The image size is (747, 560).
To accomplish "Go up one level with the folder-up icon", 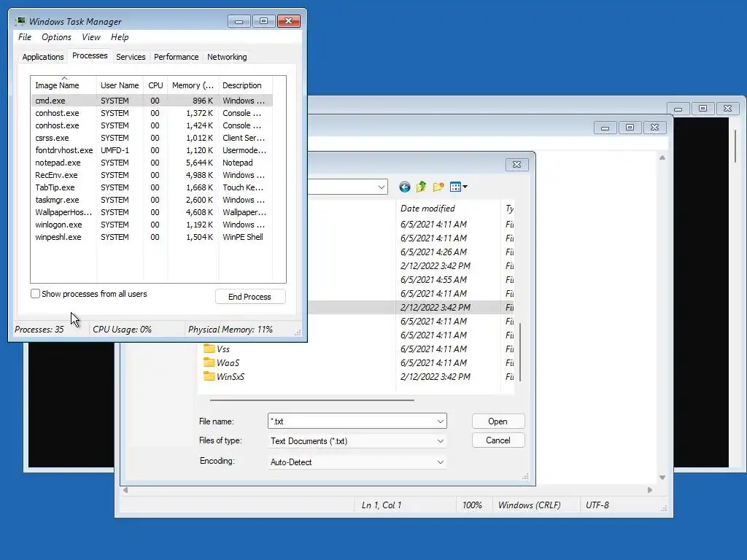I will pyautogui.click(x=421, y=187).
